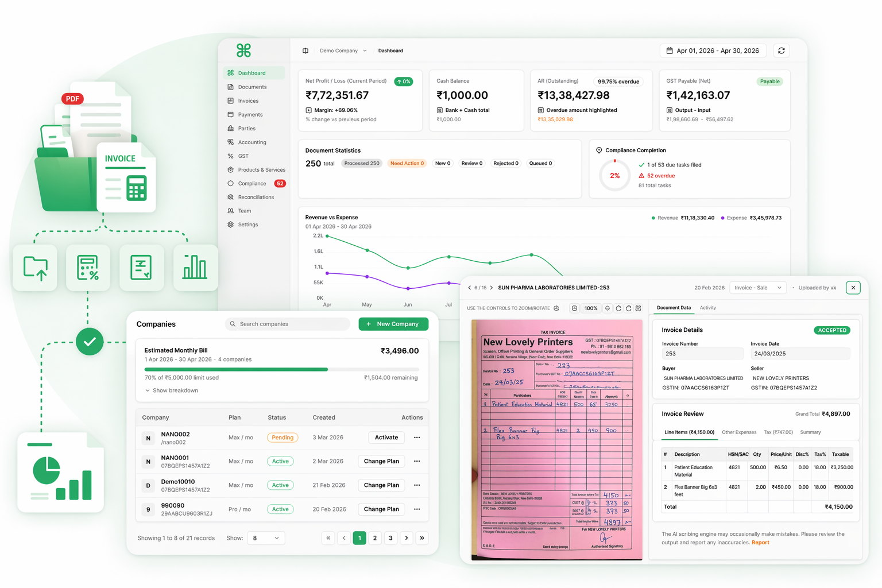Click the monthly bill usage progress bar

click(281, 369)
